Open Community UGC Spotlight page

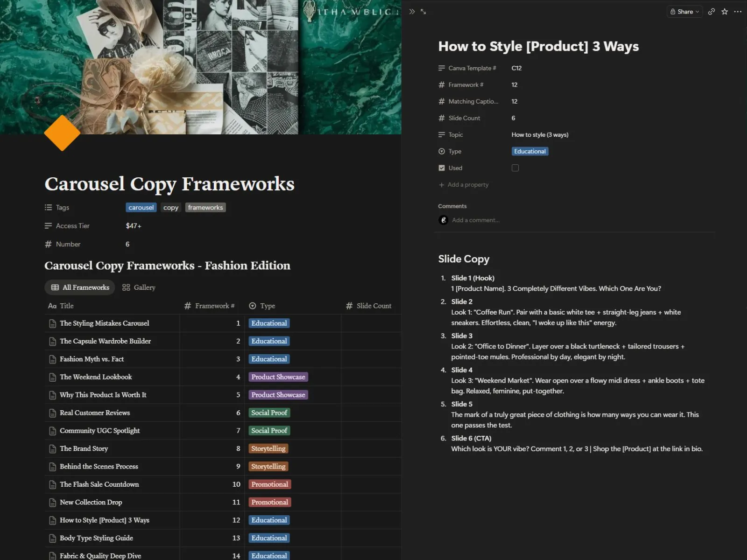99,431
